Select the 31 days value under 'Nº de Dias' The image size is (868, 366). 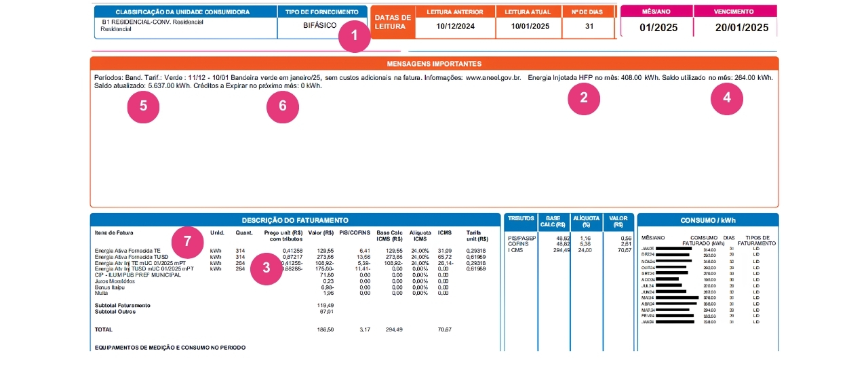click(588, 26)
